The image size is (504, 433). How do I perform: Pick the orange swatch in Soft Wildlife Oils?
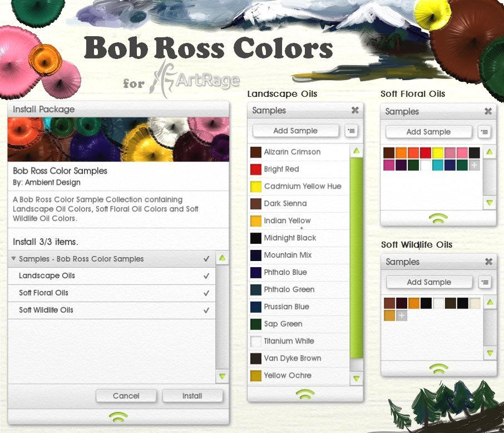click(x=414, y=303)
